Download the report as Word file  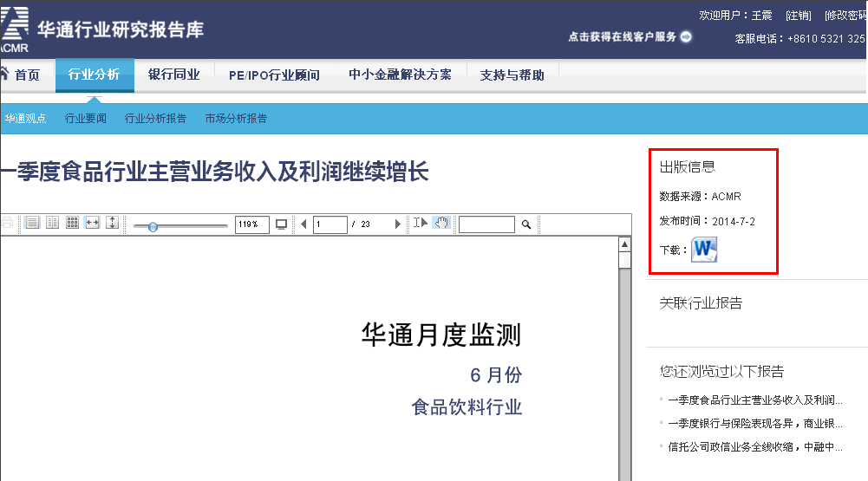coord(704,250)
